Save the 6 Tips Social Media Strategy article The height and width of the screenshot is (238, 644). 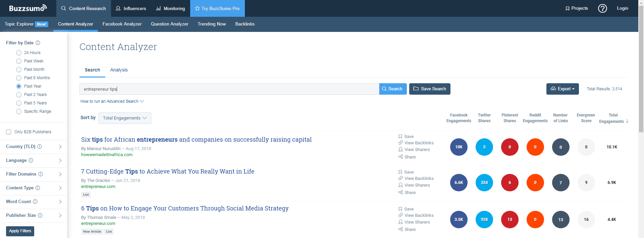(406, 209)
